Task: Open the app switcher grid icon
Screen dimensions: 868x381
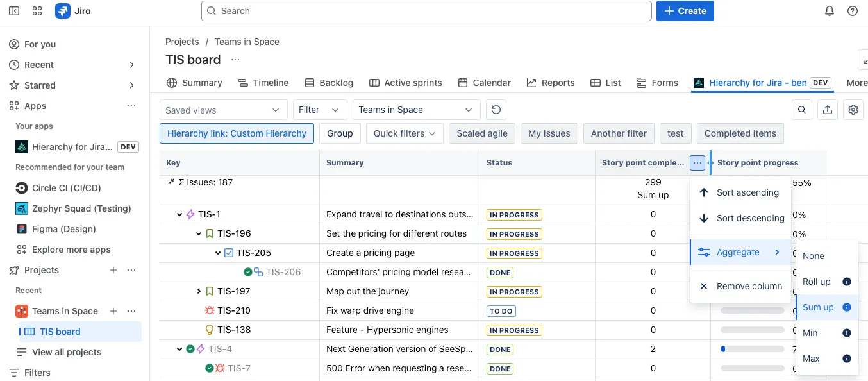Action: pyautogui.click(x=37, y=11)
